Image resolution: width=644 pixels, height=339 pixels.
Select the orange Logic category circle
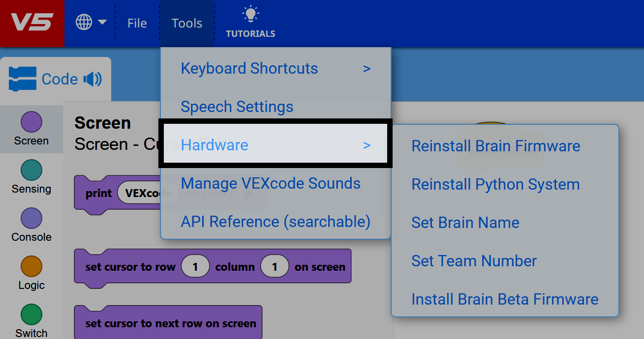[31, 266]
